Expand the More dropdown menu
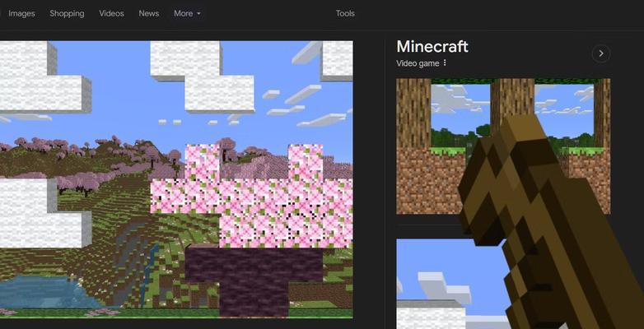 [x=187, y=13]
